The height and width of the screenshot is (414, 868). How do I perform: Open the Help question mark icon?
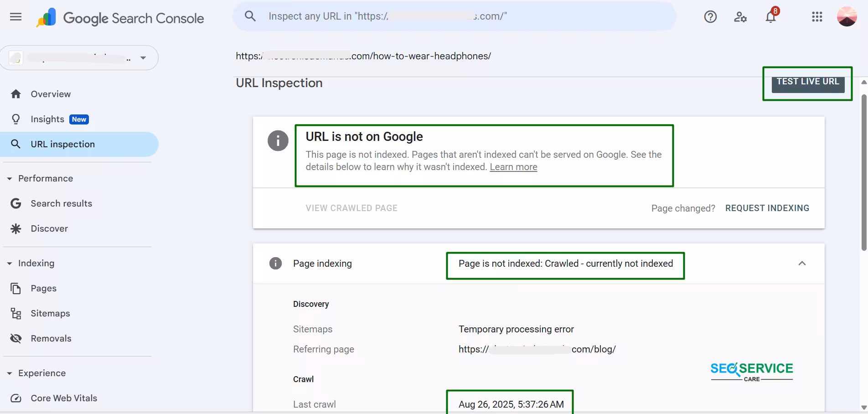[x=710, y=16]
